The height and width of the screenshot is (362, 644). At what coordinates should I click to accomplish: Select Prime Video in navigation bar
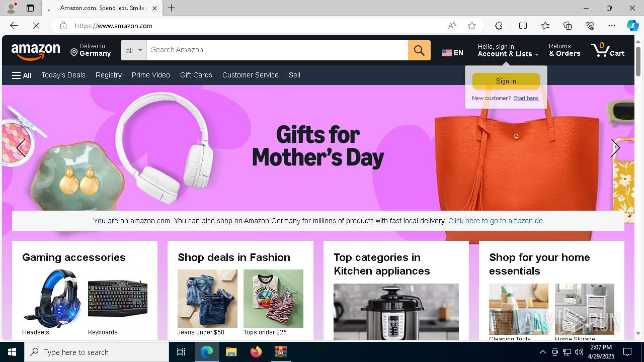[151, 75]
